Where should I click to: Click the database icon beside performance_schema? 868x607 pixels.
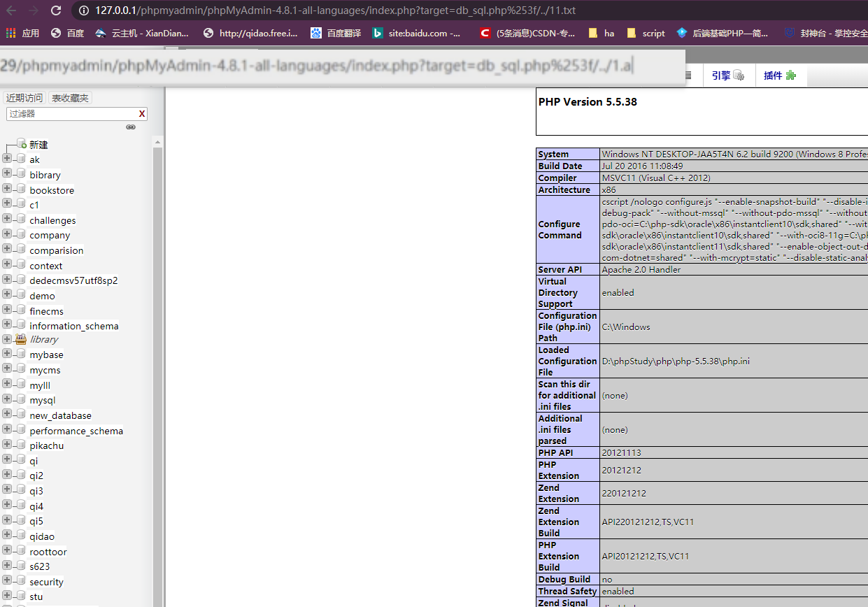(21, 430)
